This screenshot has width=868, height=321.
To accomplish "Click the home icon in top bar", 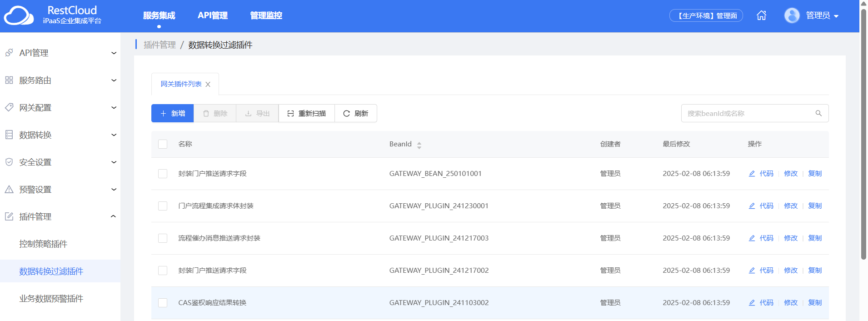I will click(761, 15).
